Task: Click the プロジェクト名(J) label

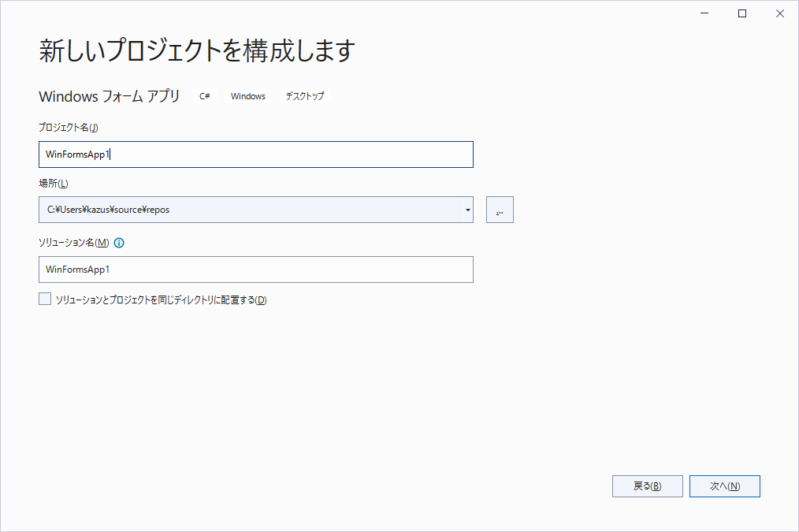Action: pyautogui.click(x=69, y=128)
